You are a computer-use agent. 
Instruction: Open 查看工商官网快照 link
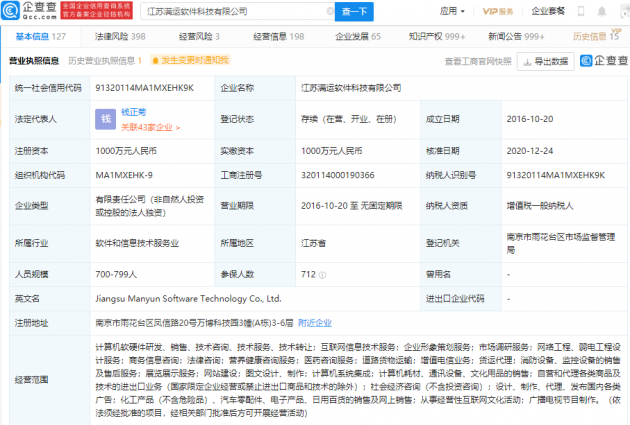[x=478, y=61]
